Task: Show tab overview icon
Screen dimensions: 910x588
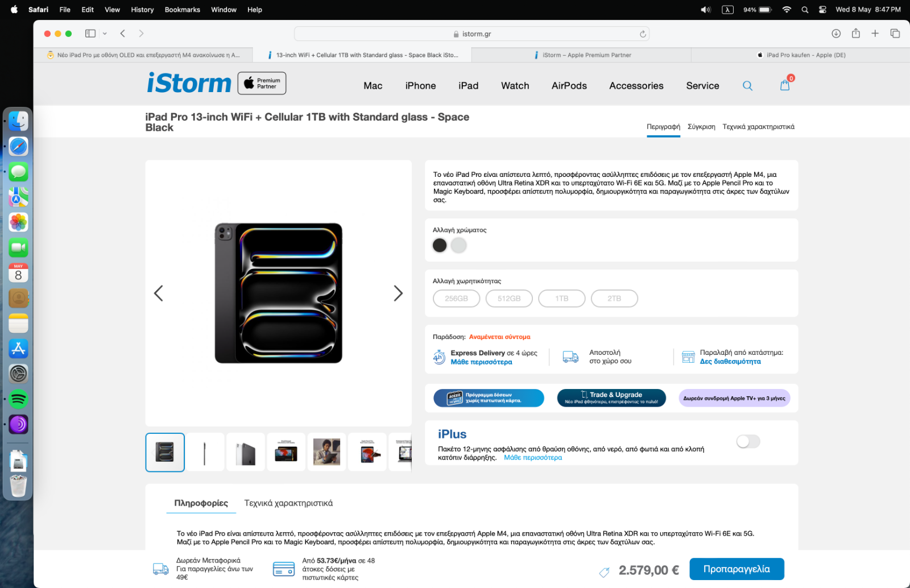Action: pyautogui.click(x=895, y=34)
